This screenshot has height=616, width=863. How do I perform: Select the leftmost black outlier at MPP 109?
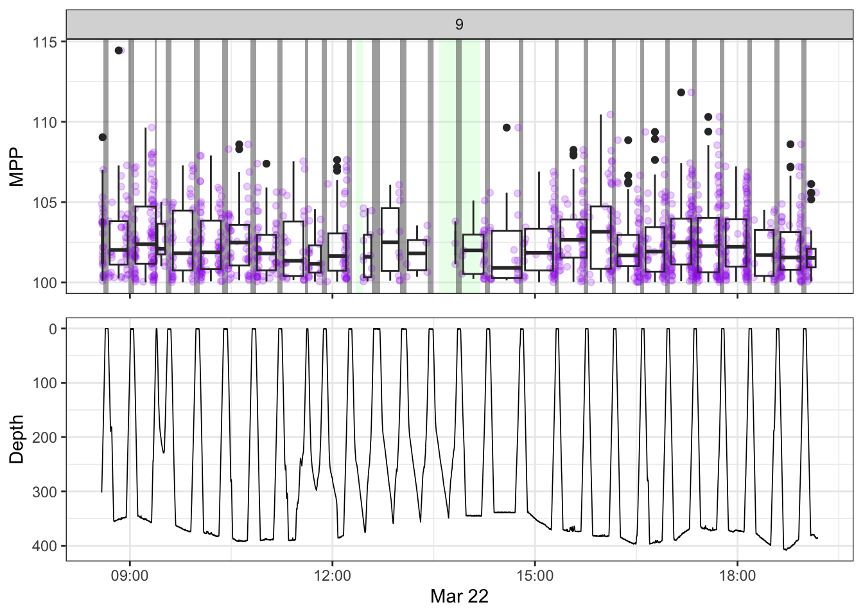pos(103,137)
